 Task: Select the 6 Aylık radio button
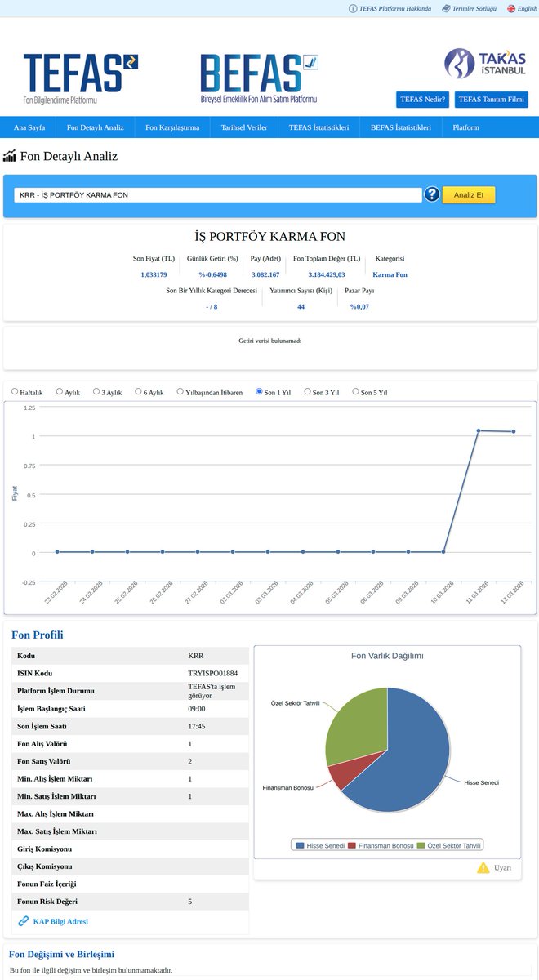(x=138, y=392)
